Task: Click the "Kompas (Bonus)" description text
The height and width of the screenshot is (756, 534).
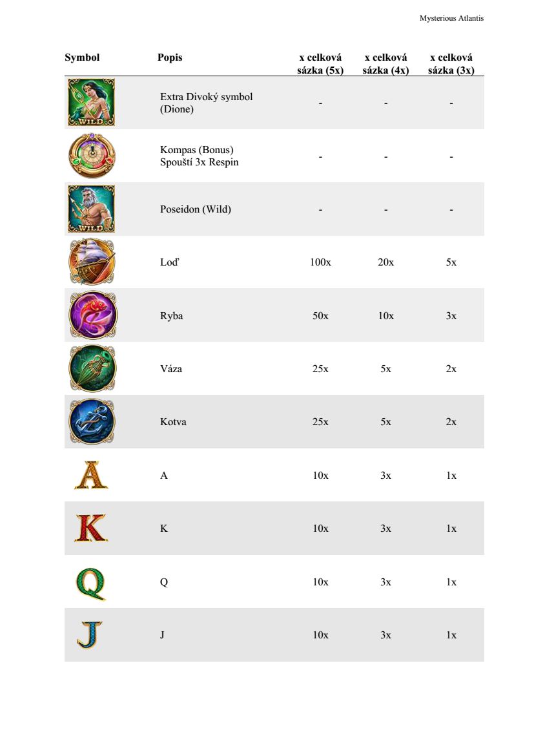Action: click(197, 150)
